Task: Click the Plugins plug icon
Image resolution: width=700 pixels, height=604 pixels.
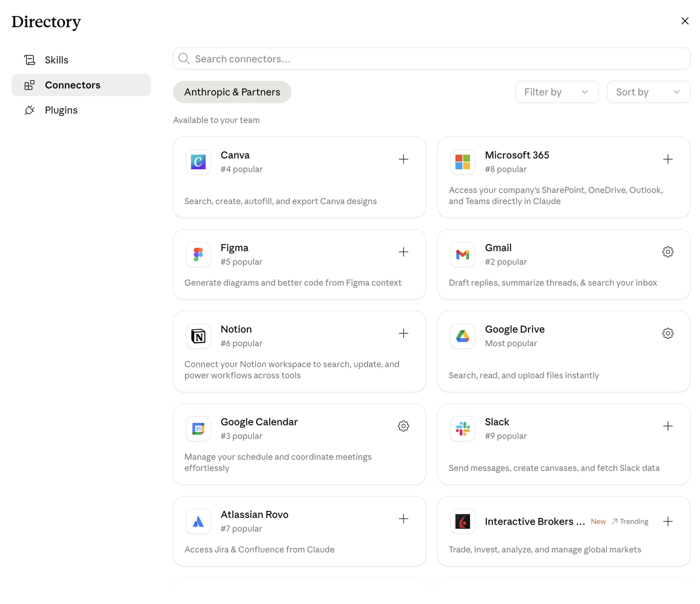Action: tap(29, 110)
